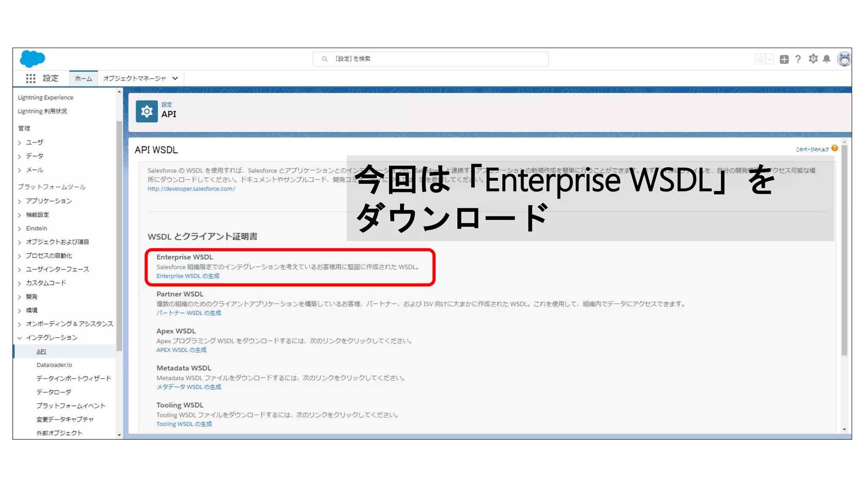Open the help question mark icon
The width and height of the screenshot is (868, 488).
coord(798,59)
